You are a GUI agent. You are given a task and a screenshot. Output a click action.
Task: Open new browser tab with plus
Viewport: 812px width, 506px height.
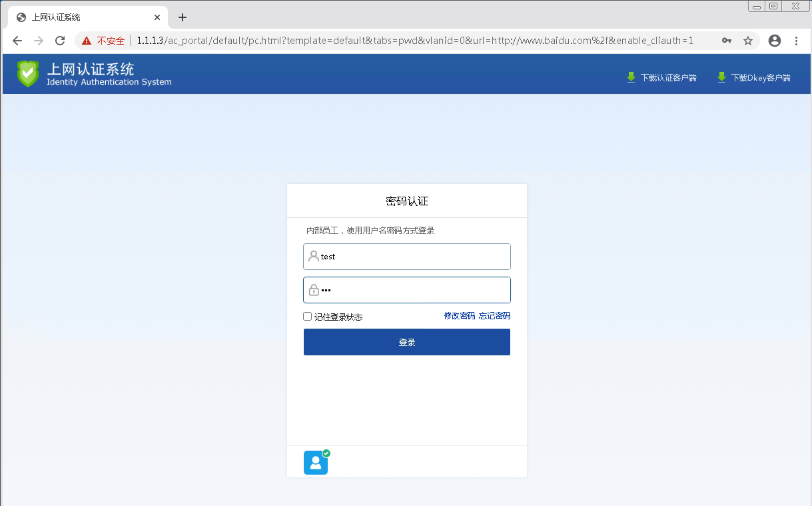click(x=183, y=17)
